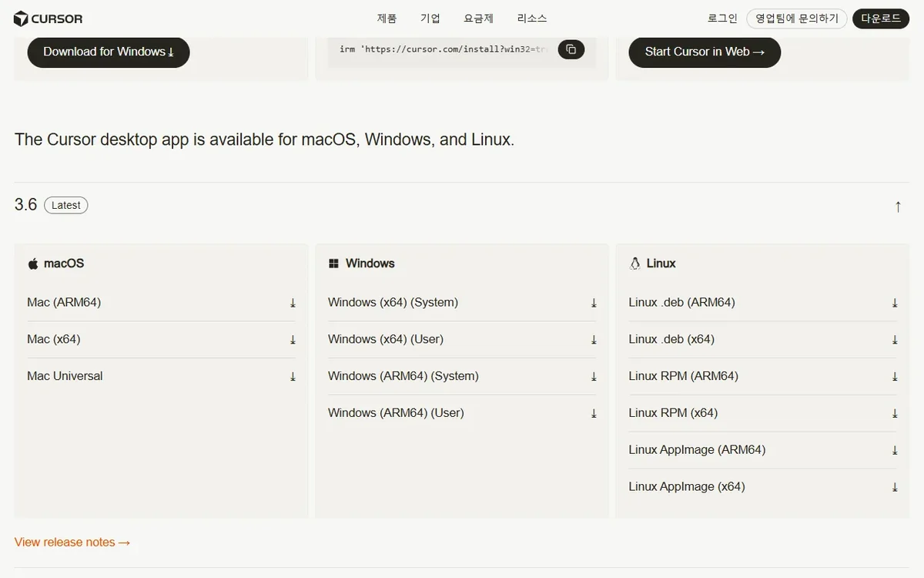The image size is (924, 578).
Task: Click download arrow for Linux AppImage (ARM64)
Action: (895, 450)
